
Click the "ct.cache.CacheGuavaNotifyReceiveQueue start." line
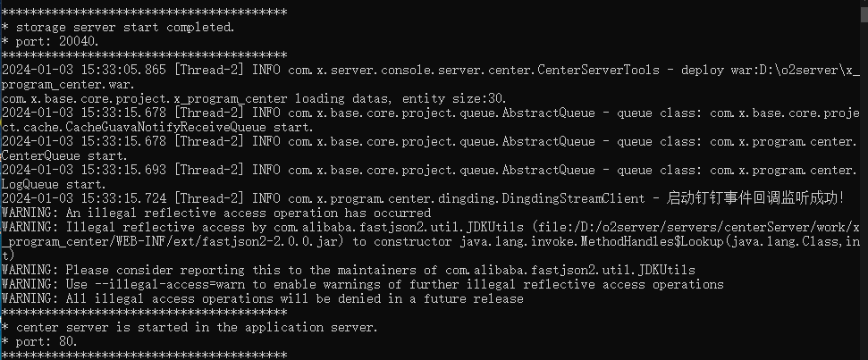pyautogui.click(x=157, y=127)
